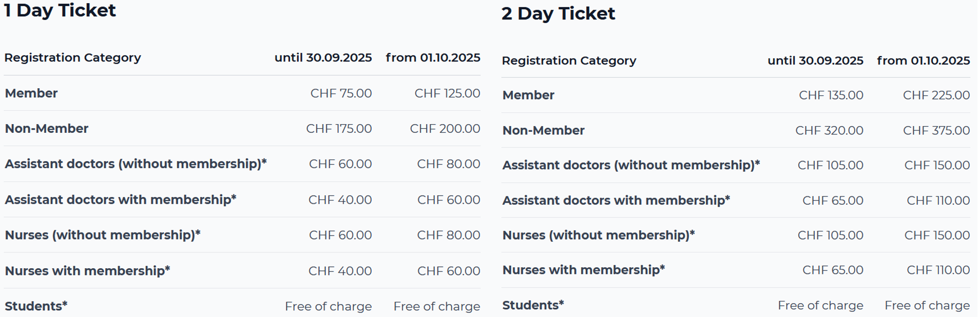The image size is (980, 317).
Task: Click the "1 Day Ticket" heading
Action: click(60, 11)
